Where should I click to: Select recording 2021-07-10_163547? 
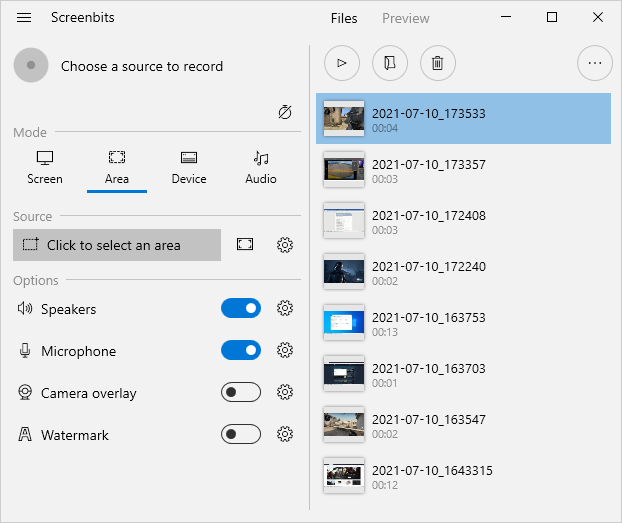pos(463,425)
